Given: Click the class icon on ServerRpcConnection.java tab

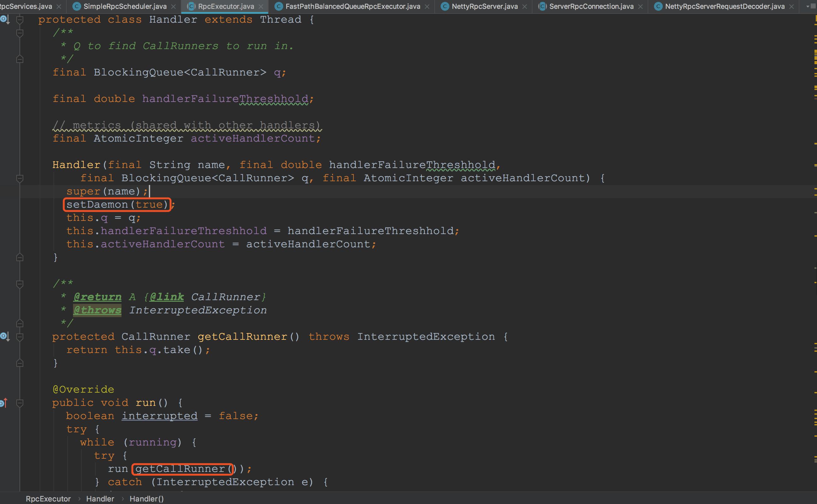Looking at the screenshot, I should pyautogui.click(x=543, y=6).
